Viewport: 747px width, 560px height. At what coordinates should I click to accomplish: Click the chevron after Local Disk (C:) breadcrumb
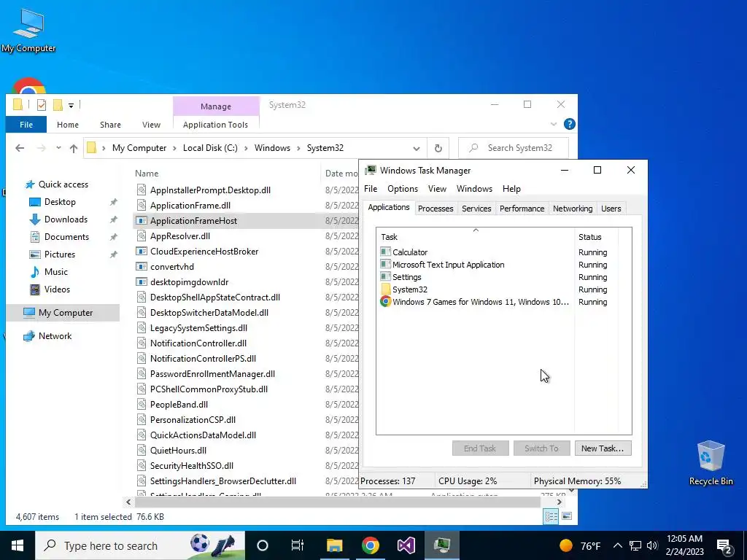point(246,148)
